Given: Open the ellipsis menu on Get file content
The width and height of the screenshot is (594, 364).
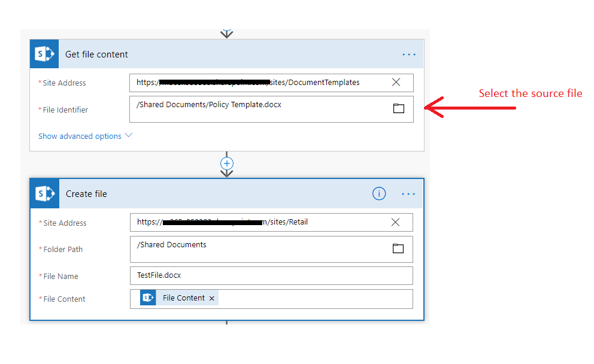Looking at the screenshot, I should [408, 54].
